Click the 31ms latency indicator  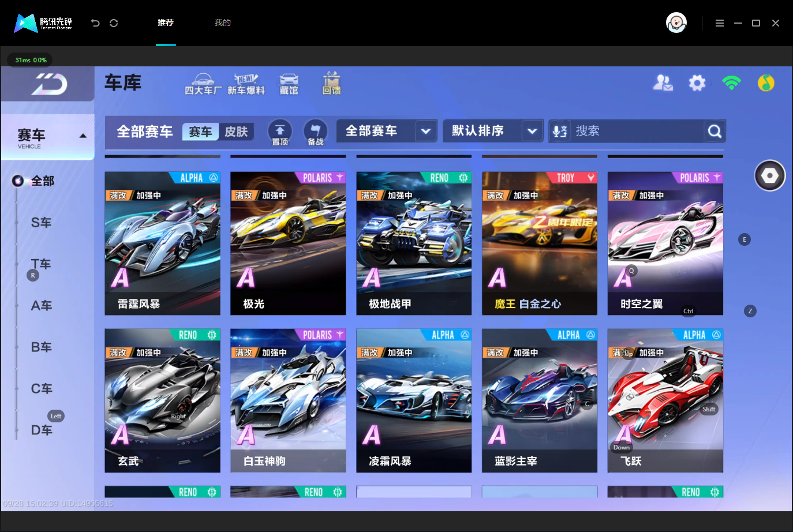click(x=31, y=60)
